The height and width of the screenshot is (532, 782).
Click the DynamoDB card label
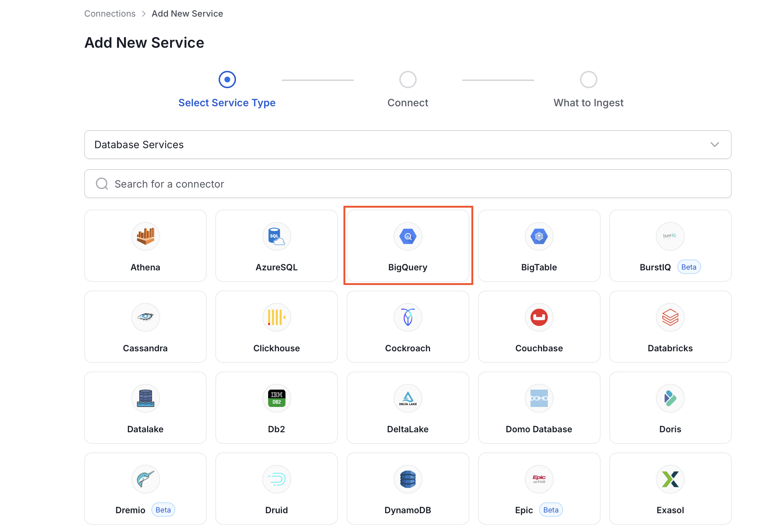(x=408, y=510)
